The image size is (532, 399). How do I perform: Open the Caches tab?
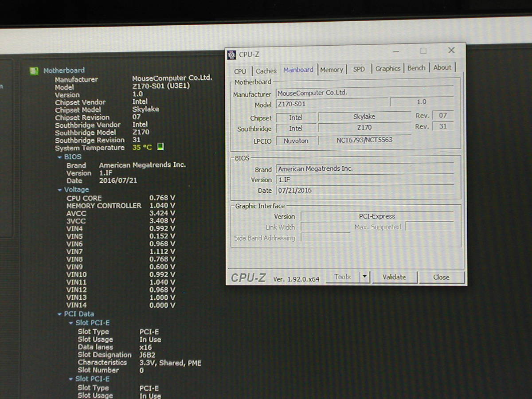(266, 71)
